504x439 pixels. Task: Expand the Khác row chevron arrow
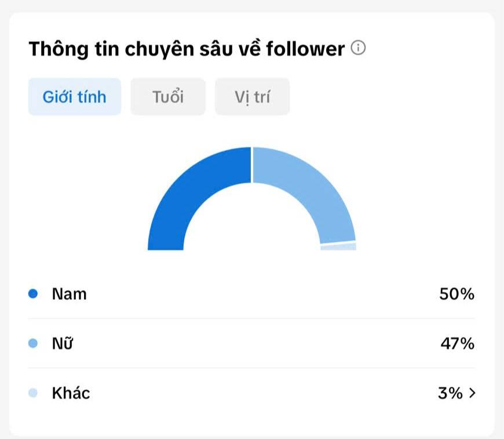click(x=472, y=393)
